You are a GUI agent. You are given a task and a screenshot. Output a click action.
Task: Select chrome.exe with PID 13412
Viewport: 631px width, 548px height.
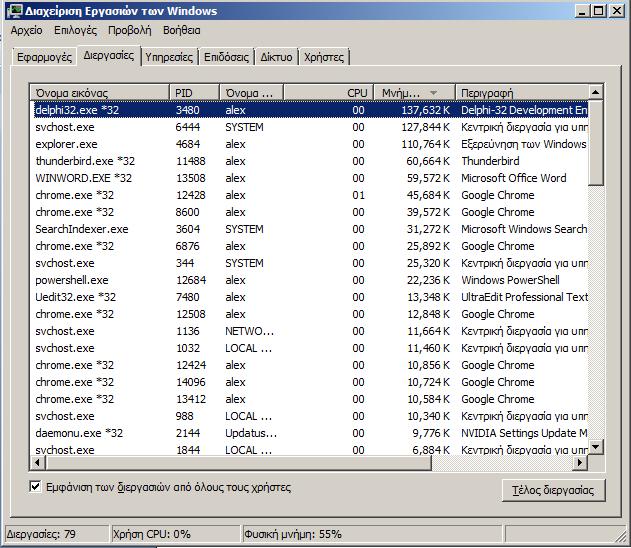coord(310,399)
